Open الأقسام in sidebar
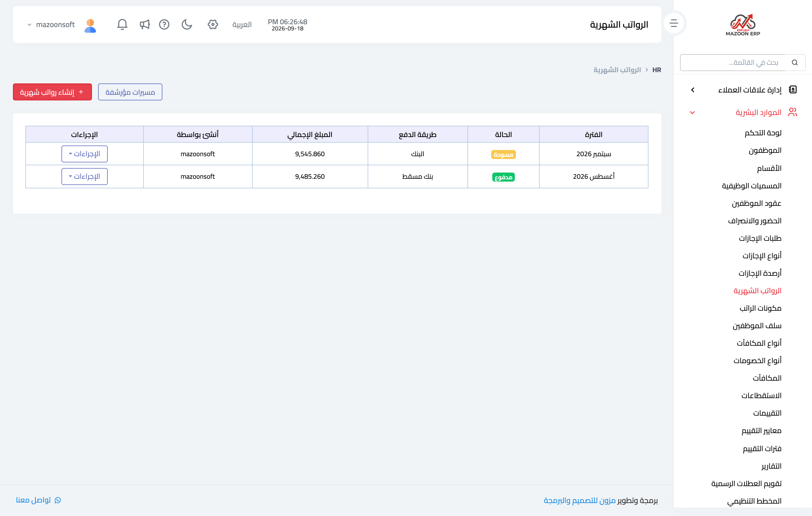The width and height of the screenshot is (812, 516). (769, 168)
